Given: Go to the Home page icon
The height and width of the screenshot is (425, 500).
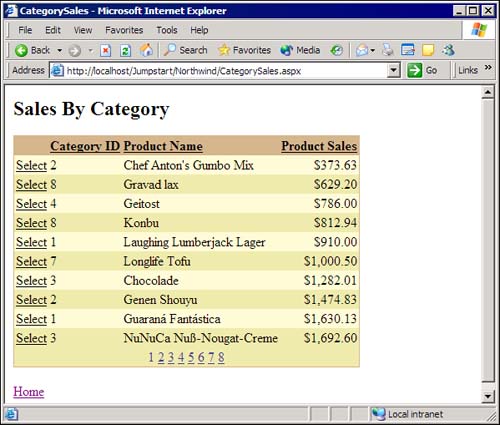Looking at the screenshot, I should coord(146,50).
